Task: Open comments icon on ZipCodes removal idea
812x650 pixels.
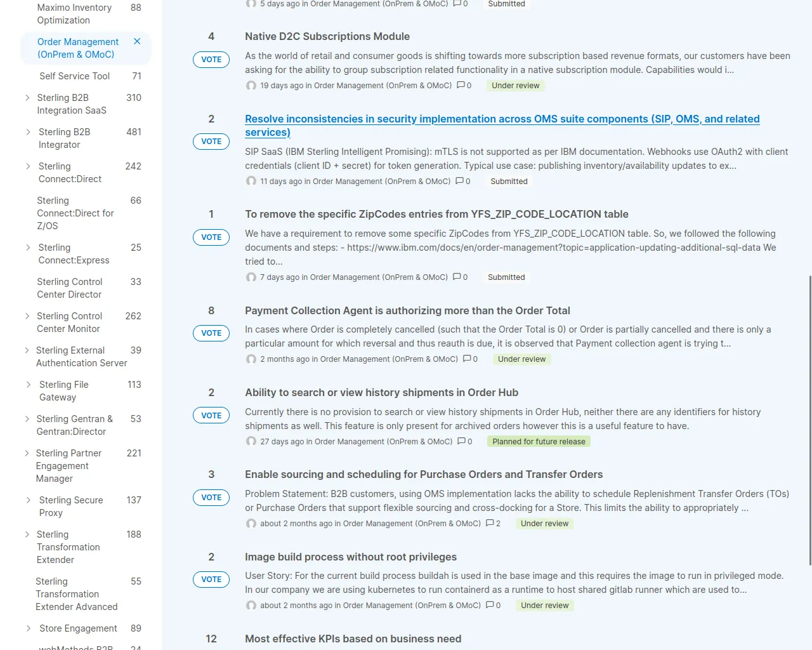Action: coord(460,277)
